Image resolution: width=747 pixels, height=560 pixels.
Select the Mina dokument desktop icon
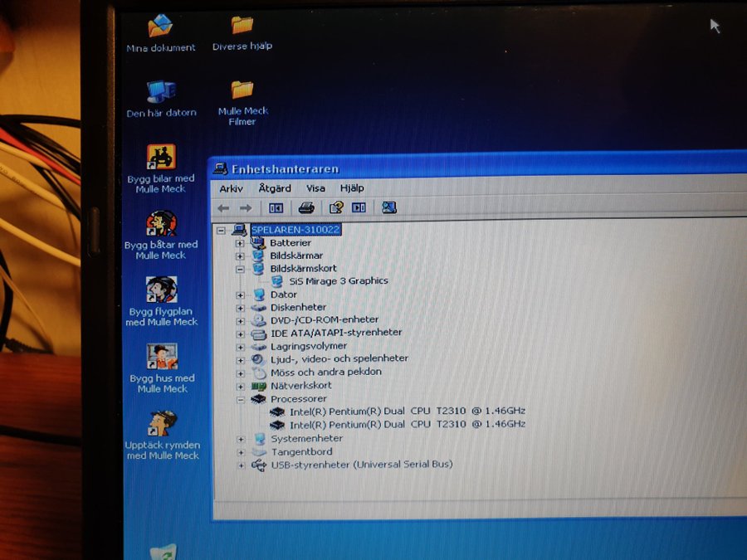[160, 27]
